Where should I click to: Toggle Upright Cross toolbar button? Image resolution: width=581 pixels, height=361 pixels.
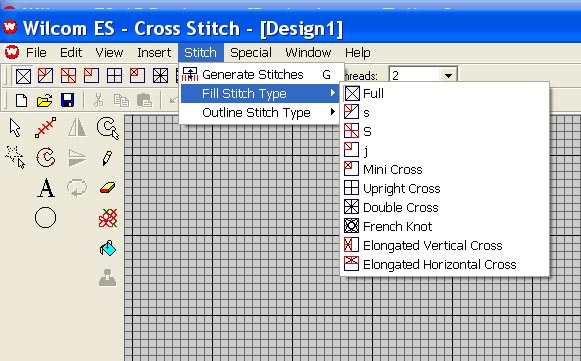[114, 76]
